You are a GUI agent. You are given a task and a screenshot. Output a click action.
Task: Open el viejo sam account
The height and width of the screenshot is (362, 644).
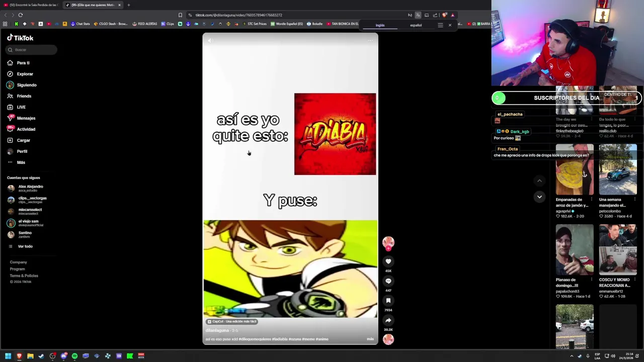click(x=25, y=223)
